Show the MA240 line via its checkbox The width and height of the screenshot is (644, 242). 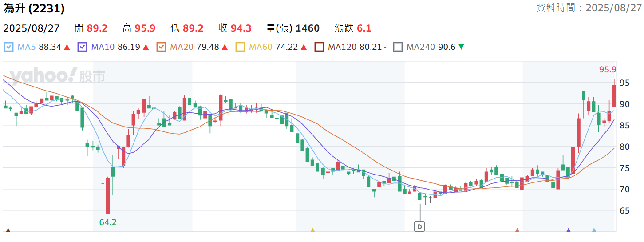coord(398,47)
